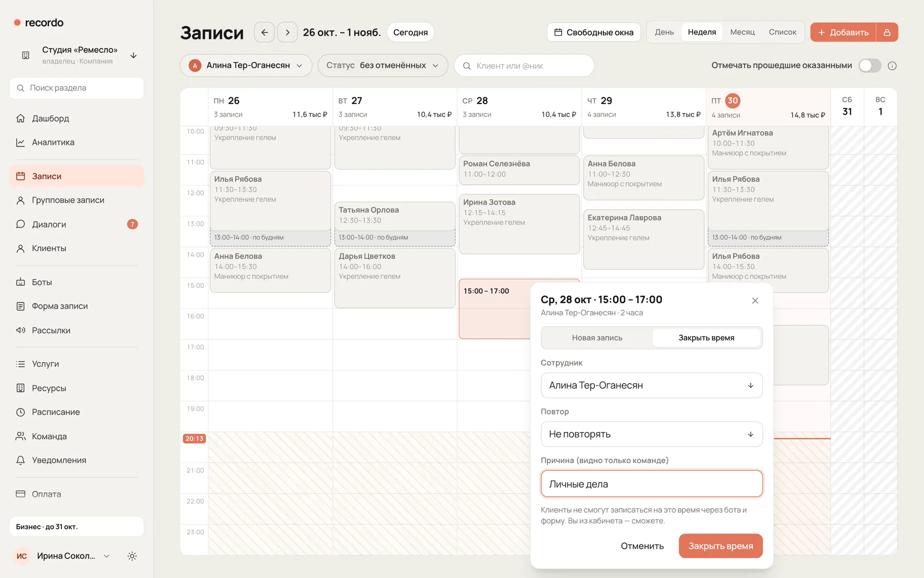
Task: Click the Сегодня button
Action: click(x=411, y=32)
